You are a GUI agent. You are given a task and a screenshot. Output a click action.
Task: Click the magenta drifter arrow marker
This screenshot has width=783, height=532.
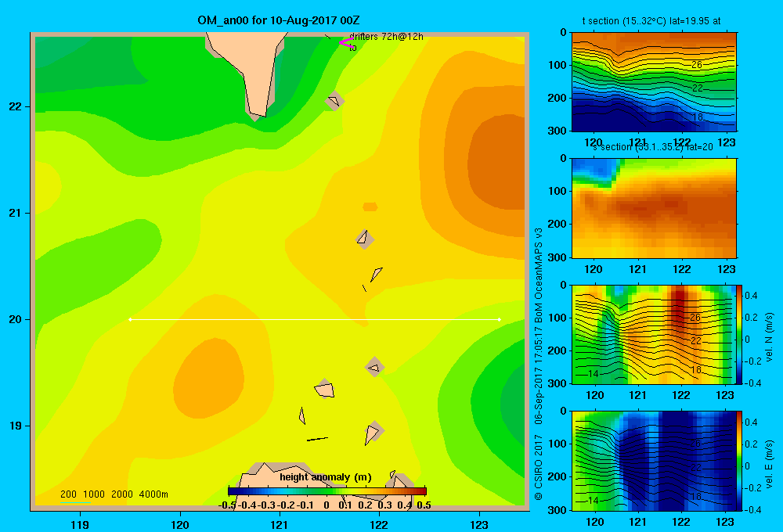pyautogui.click(x=346, y=43)
